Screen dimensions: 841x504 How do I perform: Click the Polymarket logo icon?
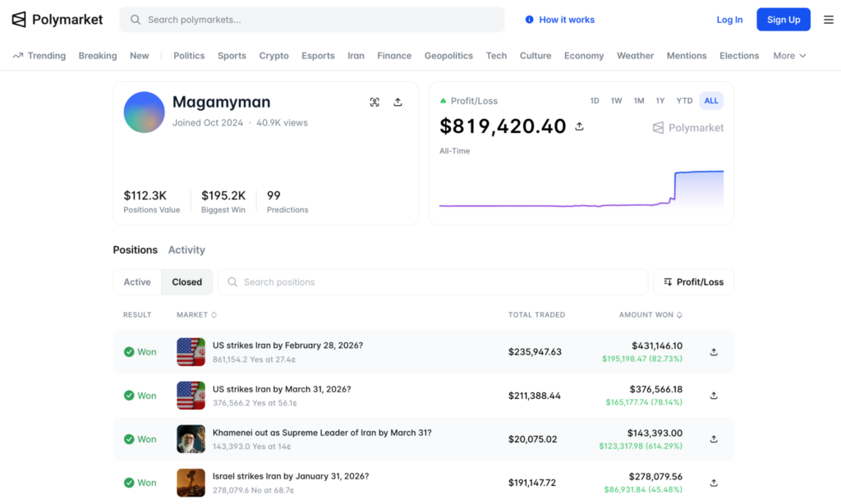coord(19,20)
